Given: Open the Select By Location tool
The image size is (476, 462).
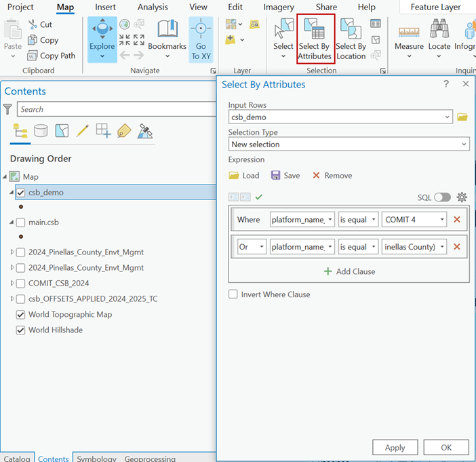Looking at the screenshot, I should [x=351, y=39].
